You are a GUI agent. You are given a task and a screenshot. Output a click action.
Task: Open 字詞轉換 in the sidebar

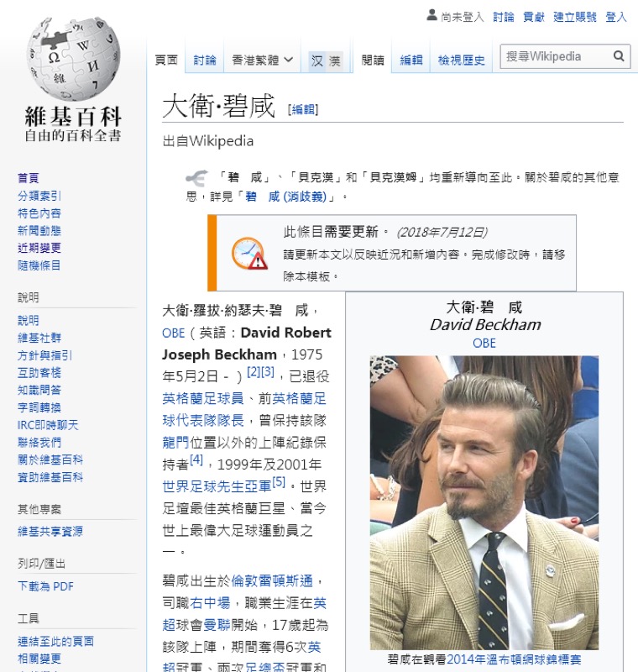pyautogui.click(x=39, y=407)
